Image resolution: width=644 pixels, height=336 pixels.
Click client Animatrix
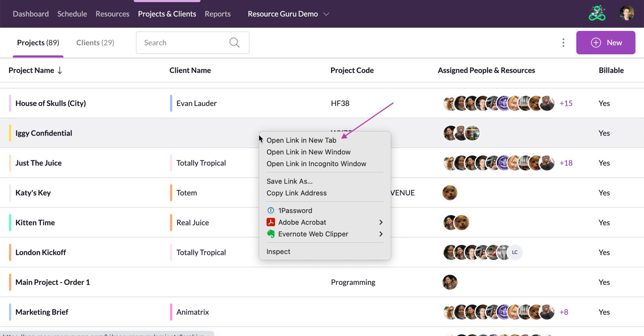[x=192, y=312]
